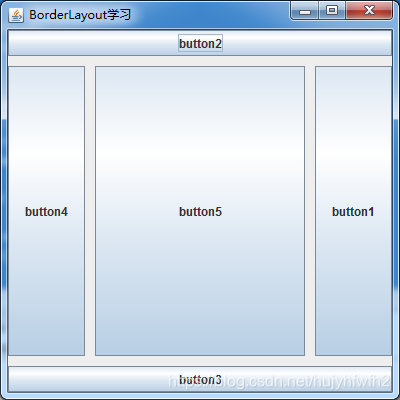Maximize the BorderLayout window

pyautogui.click(x=332, y=11)
